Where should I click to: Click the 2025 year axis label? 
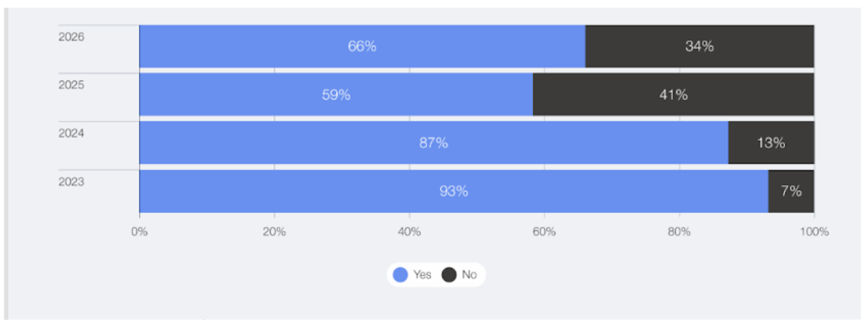tap(72, 85)
